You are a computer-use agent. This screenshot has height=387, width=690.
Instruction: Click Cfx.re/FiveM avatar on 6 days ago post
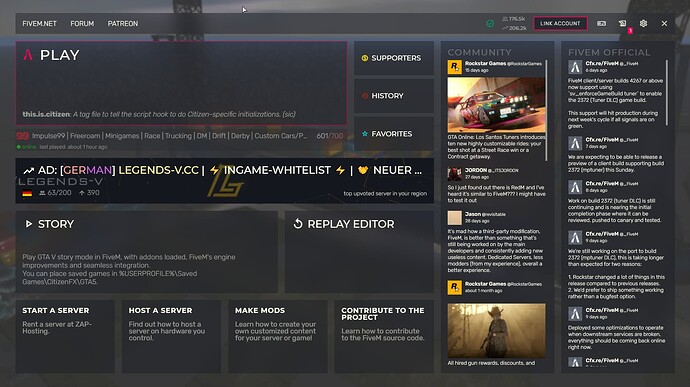tap(575, 67)
